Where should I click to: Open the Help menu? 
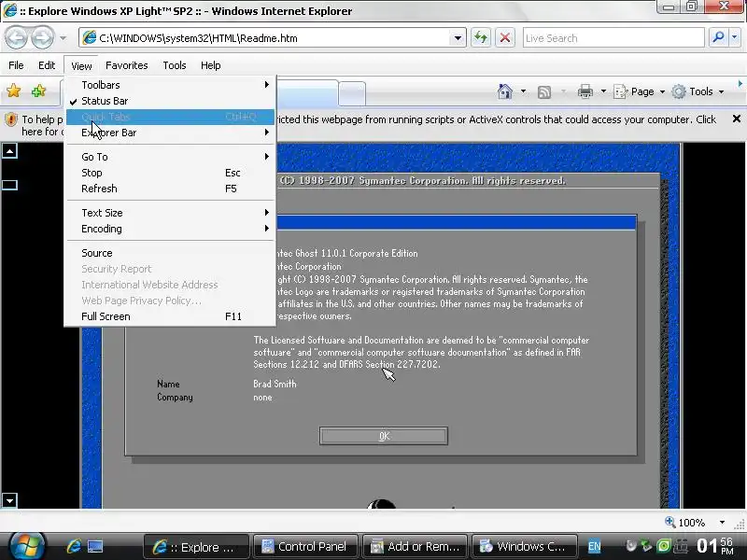click(x=211, y=65)
